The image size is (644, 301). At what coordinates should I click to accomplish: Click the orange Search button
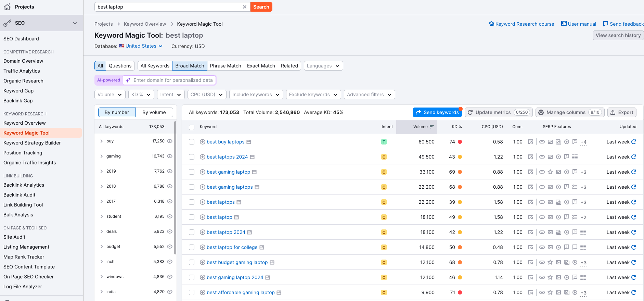pos(261,7)
